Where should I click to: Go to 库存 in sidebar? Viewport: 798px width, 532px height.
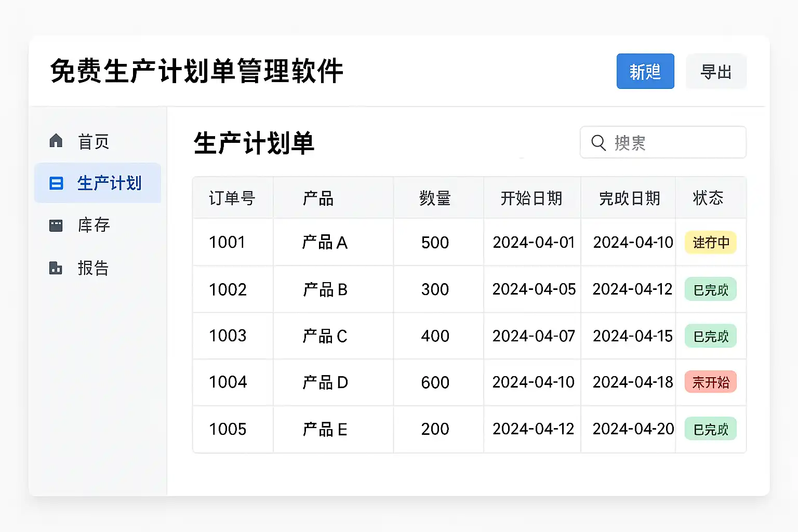point(94,225)
